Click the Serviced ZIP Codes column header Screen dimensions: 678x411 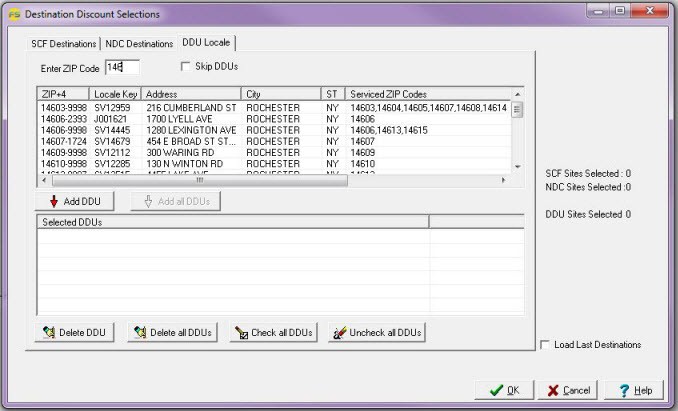pyautogui.click(x=429, y=94)
